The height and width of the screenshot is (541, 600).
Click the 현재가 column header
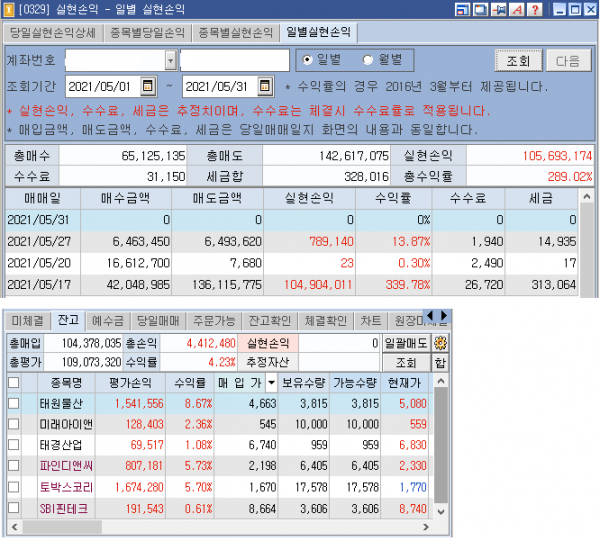(x=404, y=382)
